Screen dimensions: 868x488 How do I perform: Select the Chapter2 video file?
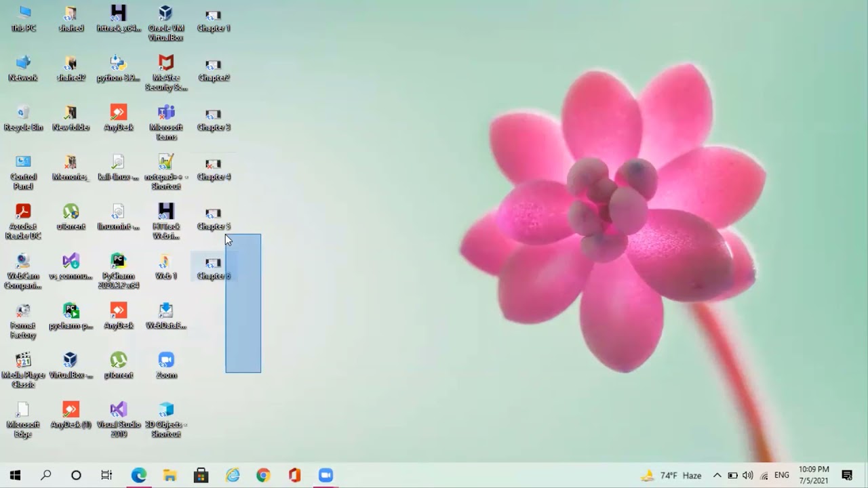coord(214,68)
